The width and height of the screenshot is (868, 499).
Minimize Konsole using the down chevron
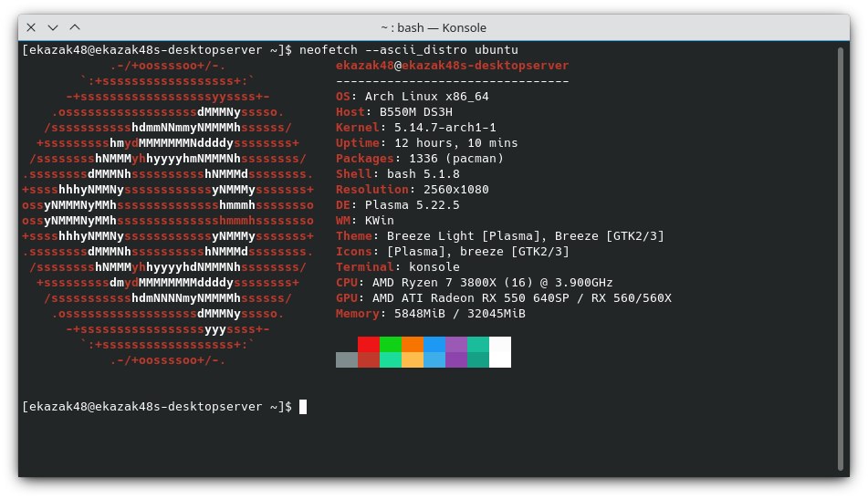tap(53, 27)
